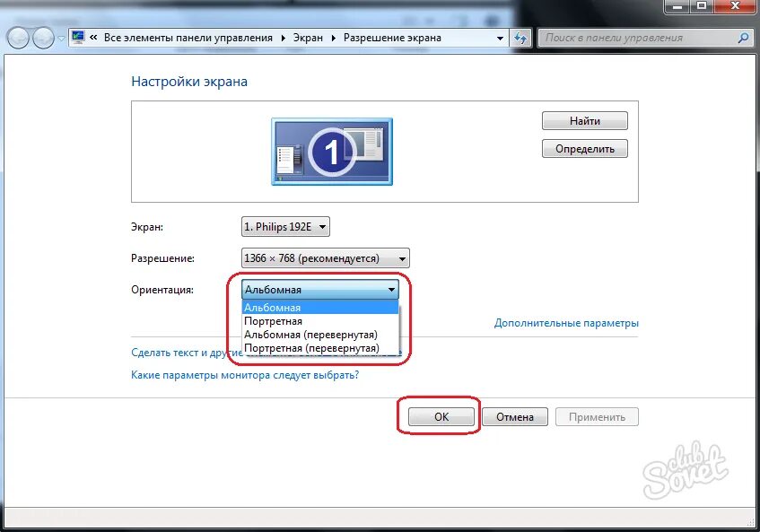Expand the double chevron at breadcrumb start

[93, 38]
